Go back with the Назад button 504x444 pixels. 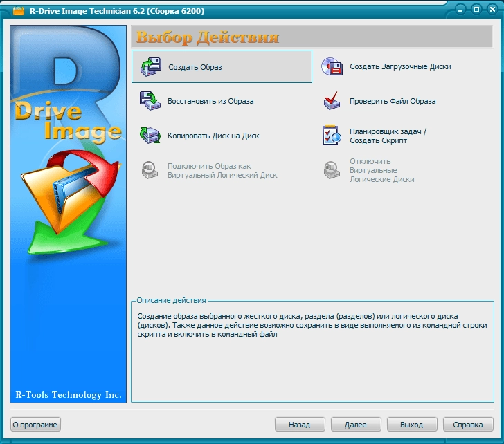tap(300, 425)
